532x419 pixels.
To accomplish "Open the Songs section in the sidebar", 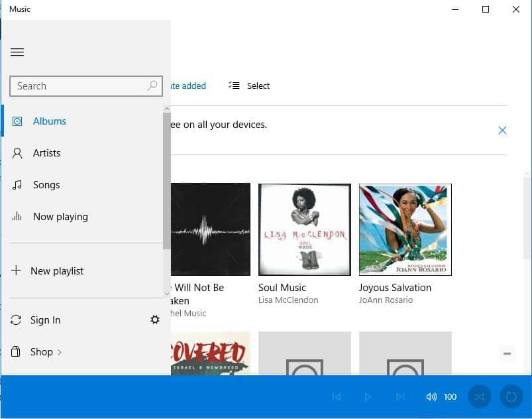I will [x=46, y=184].
